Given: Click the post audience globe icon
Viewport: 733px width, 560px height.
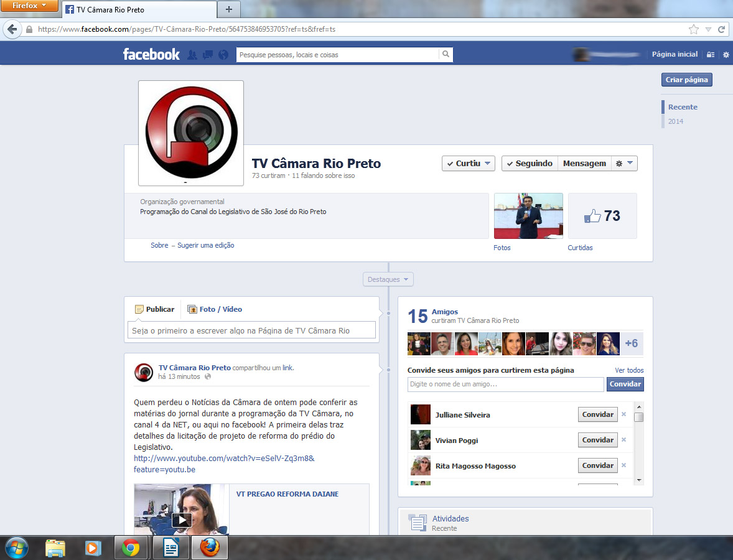Looking at the screenshot, I should click(208, 377).
